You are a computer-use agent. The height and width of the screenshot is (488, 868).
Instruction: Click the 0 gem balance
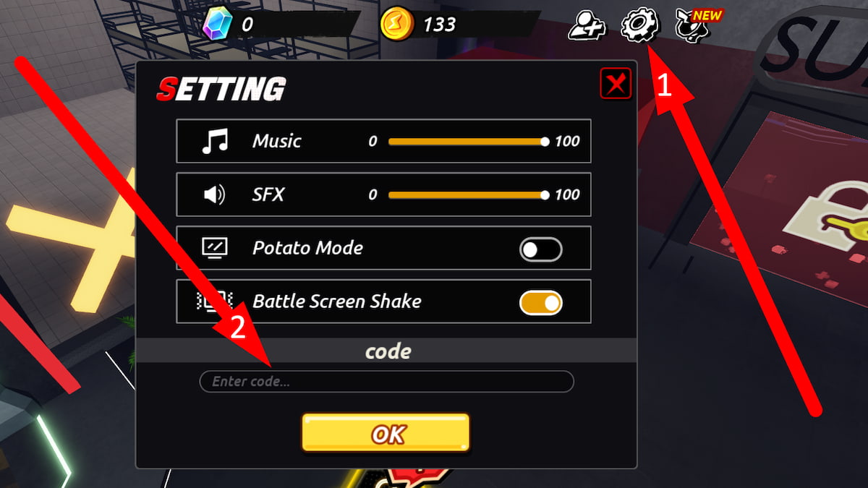247,25
